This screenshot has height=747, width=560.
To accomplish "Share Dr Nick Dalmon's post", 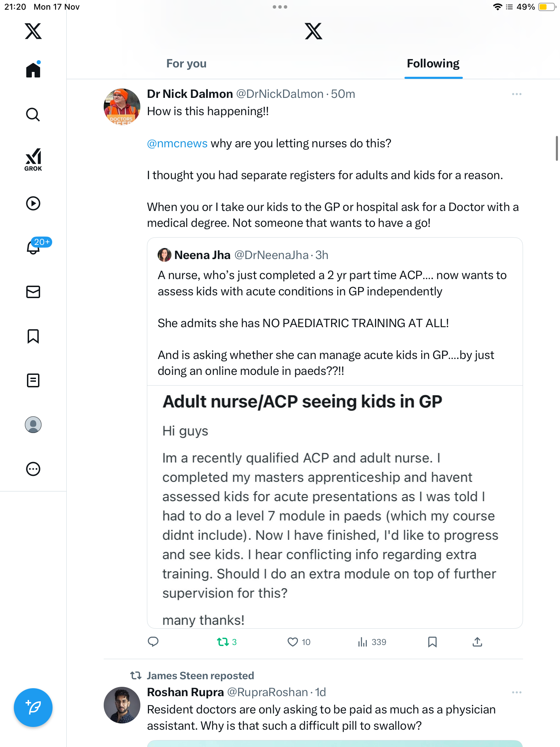I will 477,642.
